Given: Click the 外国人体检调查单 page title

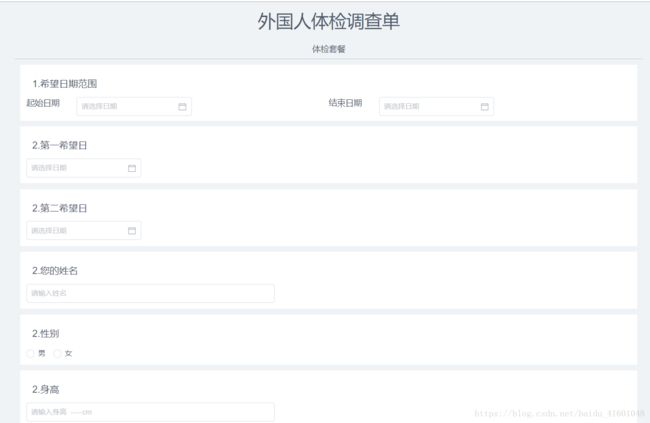Looking at the screenshot, I should point(329,21).
